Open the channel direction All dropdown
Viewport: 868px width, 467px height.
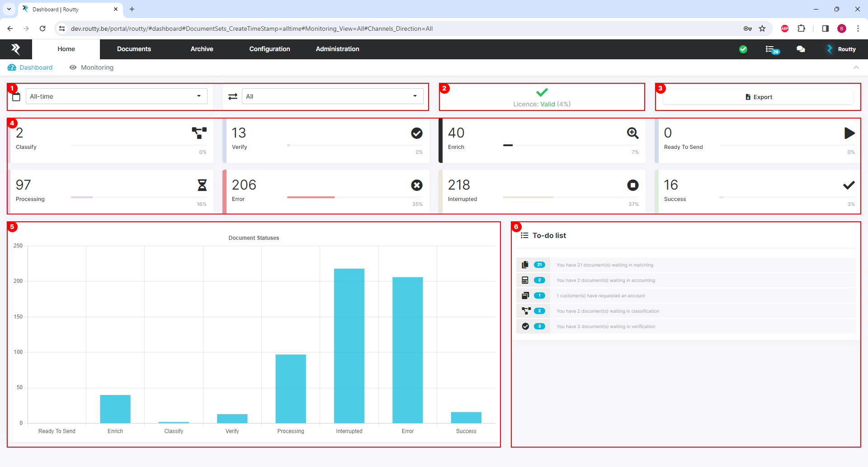point(332,96)
